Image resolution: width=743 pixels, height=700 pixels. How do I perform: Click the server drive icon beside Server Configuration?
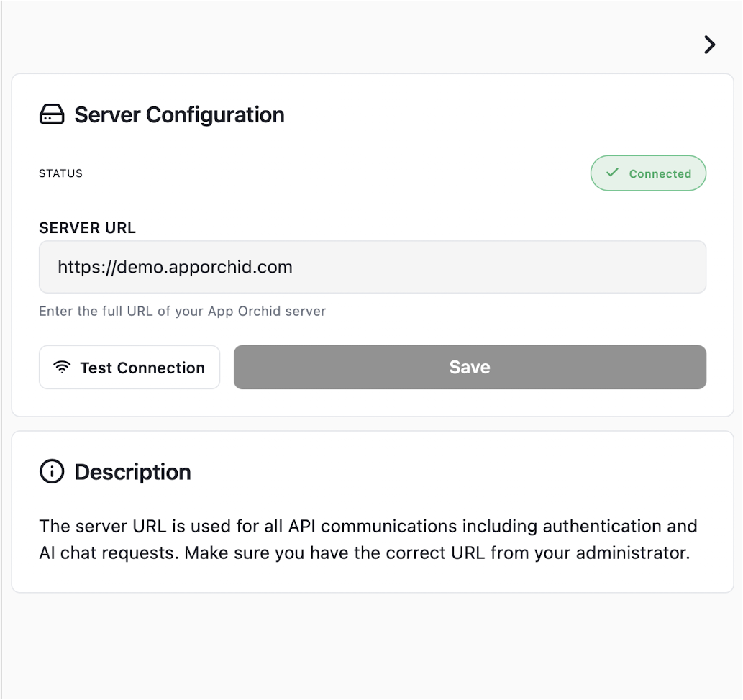[x=52, y=115]
